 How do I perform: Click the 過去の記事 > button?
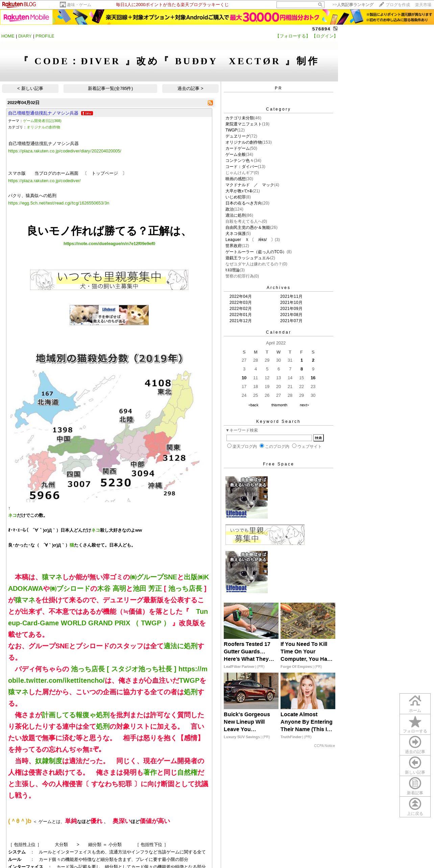(x=190, y=89)
